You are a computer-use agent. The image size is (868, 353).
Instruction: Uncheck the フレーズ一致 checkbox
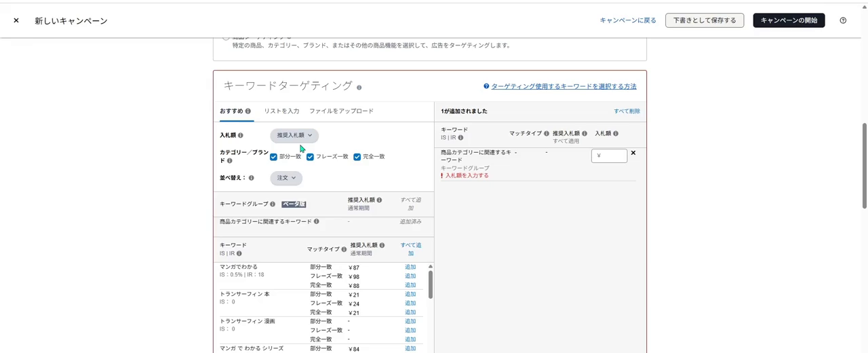(x=310, y=157)
